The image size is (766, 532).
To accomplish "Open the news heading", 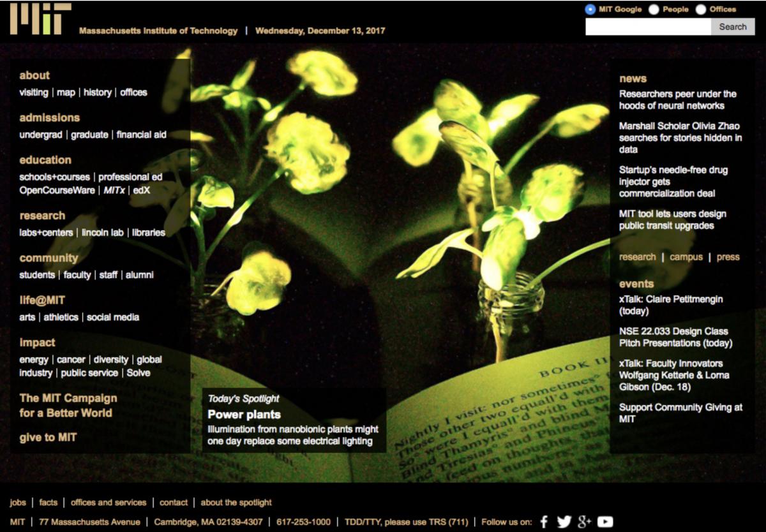I will 633,78.
